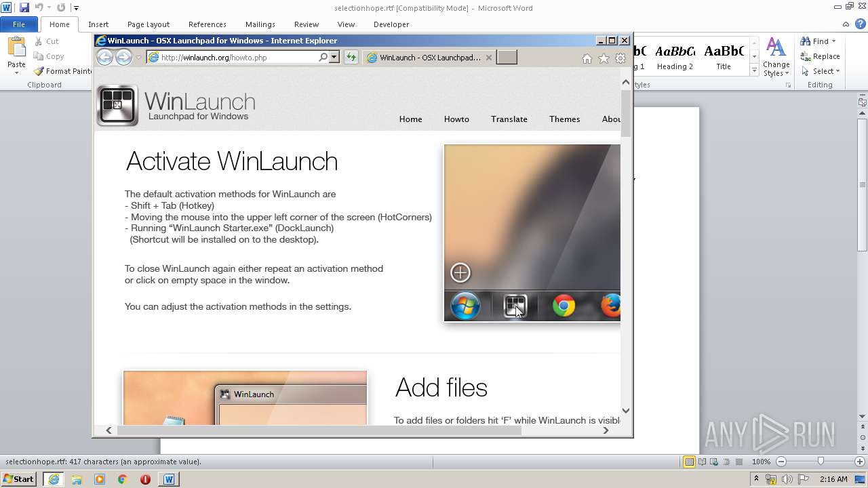Open the Howto link in WinLaunch navigation
The image size is (868, 488).
[x=456, y=119]
